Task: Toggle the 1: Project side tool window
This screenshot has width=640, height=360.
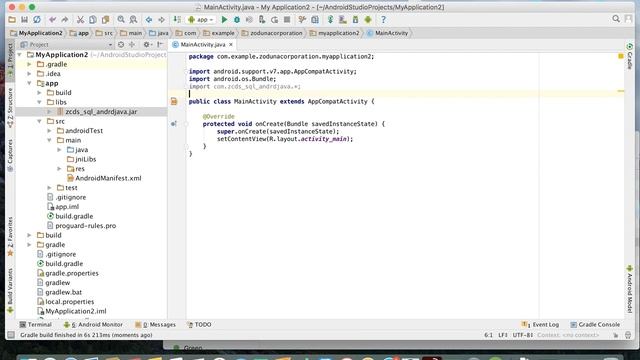Action: coord(11,60)
